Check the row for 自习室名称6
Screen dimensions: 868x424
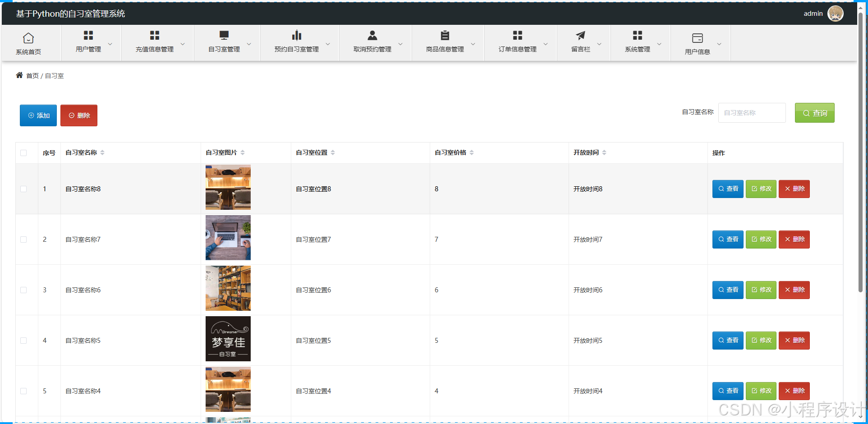(23, 290)
